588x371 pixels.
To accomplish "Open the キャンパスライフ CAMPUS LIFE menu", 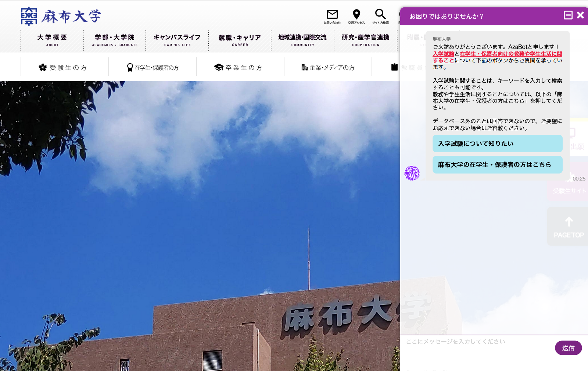I will point(177,40).
